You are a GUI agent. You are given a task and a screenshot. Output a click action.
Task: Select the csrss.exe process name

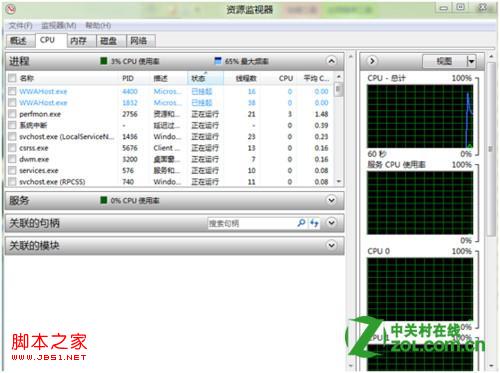coord(34,148)
